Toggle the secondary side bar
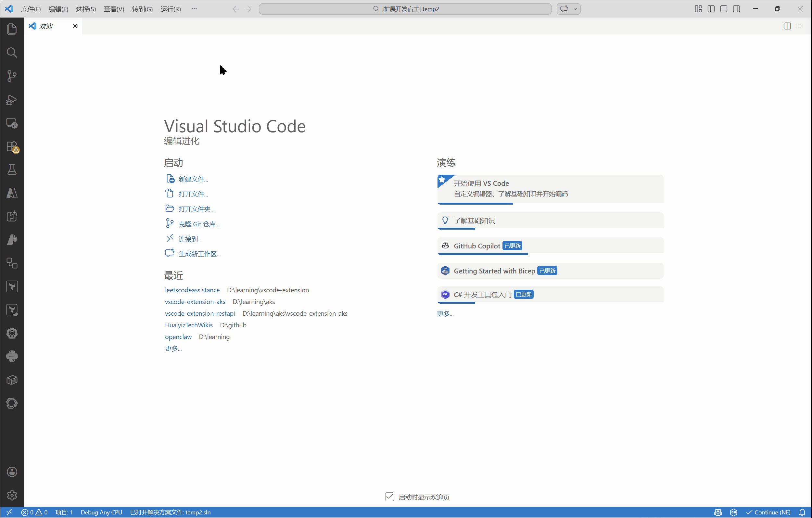The image size is (812, 518). pos(736,9)
